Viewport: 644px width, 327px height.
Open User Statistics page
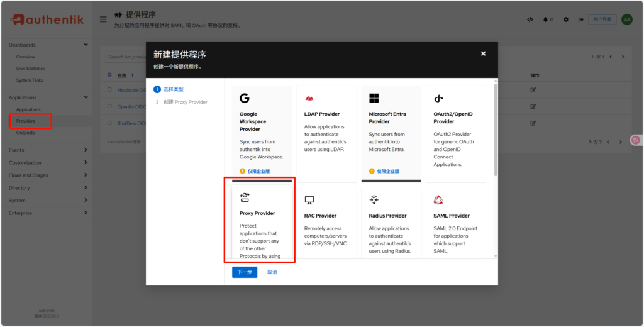(30, 69)
